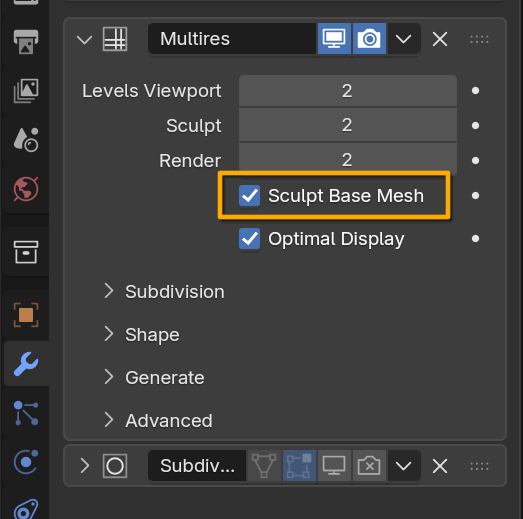The image size is (523, 519).
Task: Uncheck the Optimal Display checkbox
Action: pos(249,238)
